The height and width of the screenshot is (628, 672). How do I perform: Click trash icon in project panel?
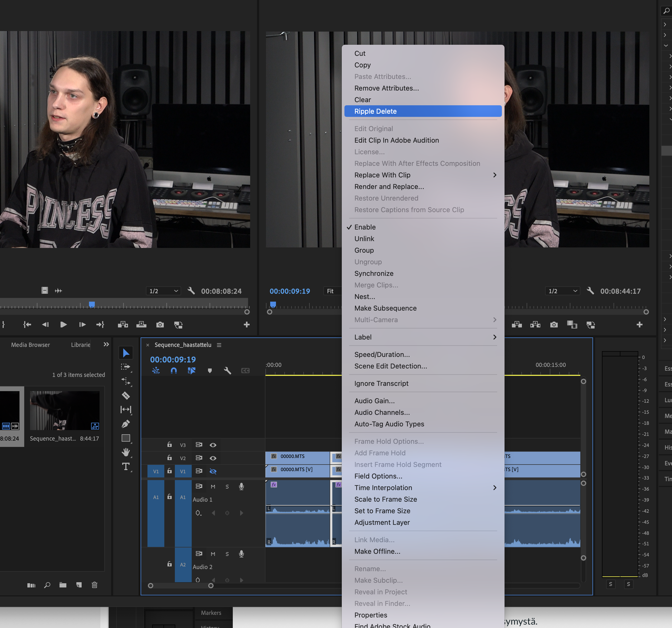click(x=95, y=585)
